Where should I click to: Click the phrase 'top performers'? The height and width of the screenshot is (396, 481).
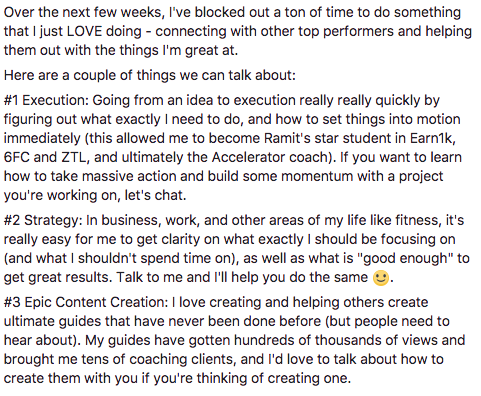coord(346,31)
